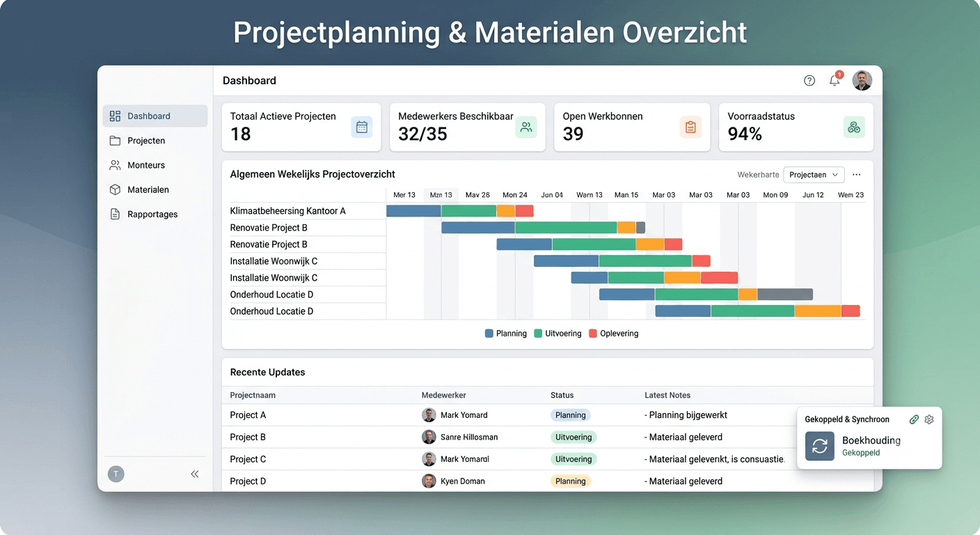Image resolution: width=980 pixels, height=535 pixels.
Task: Click the Gekoppeld status under Boekhouding
Action: pyautogui.click(x=861, y=453)
